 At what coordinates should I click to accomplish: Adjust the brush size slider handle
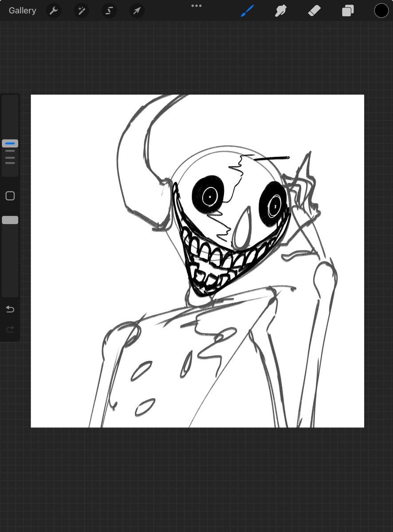10,144
